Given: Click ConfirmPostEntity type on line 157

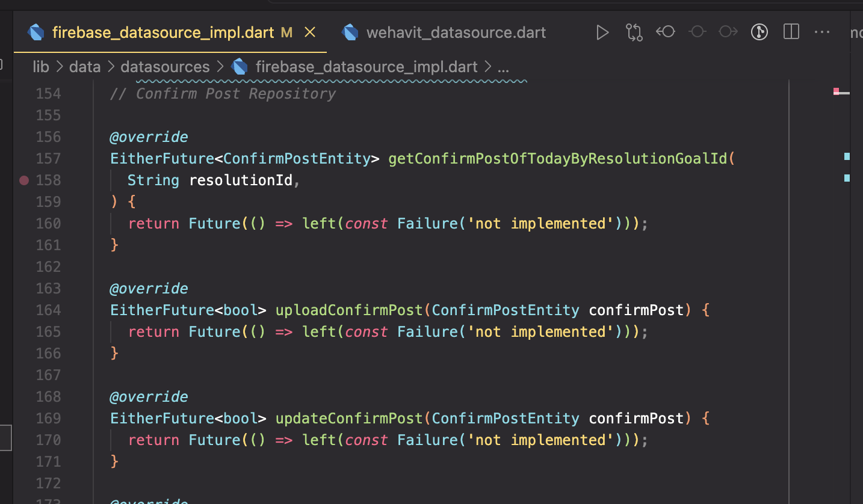Looking at the screenshot, I should click(x=297, y=159).
